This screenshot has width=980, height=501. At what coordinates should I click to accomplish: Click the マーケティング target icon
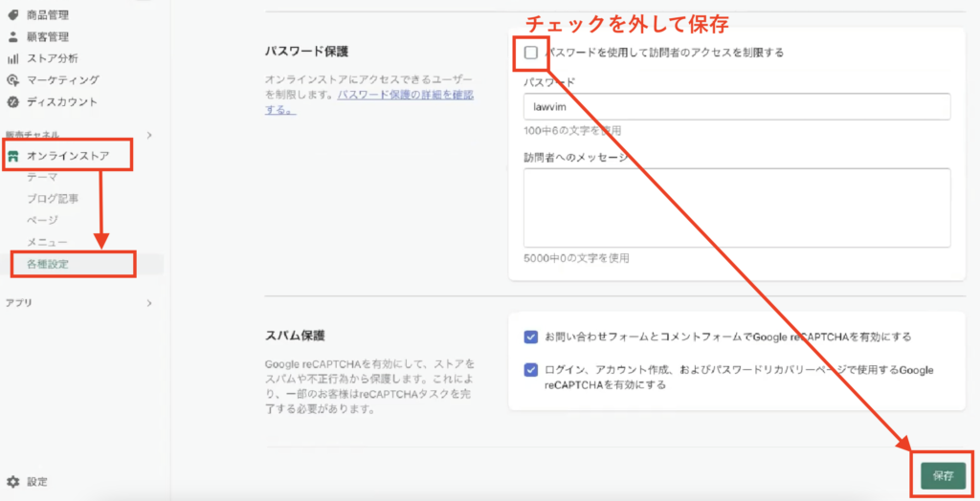point(13,80)
